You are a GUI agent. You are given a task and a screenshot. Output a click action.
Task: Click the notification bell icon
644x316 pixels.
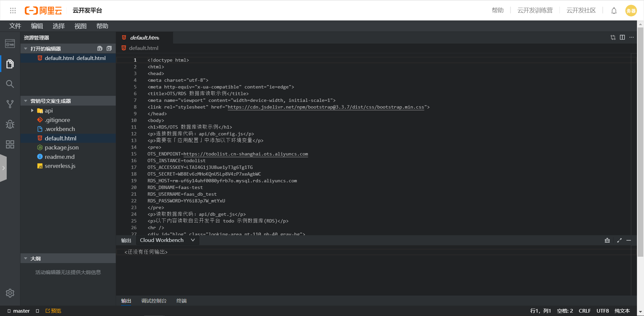click(614, 11)
